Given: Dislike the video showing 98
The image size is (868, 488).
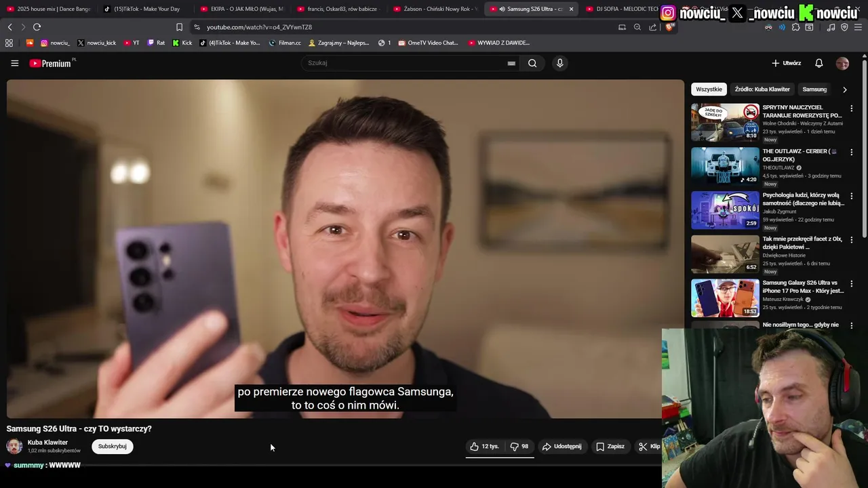Looking at the screenshot, I should click(x=519, y=447).
